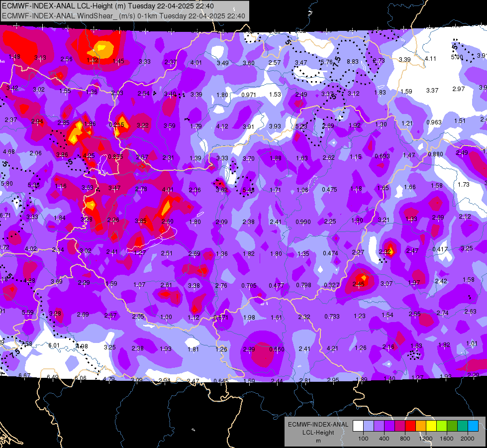Click the yellow legend swatch above 1200
The image size is (487, 448).
point(431,426)
